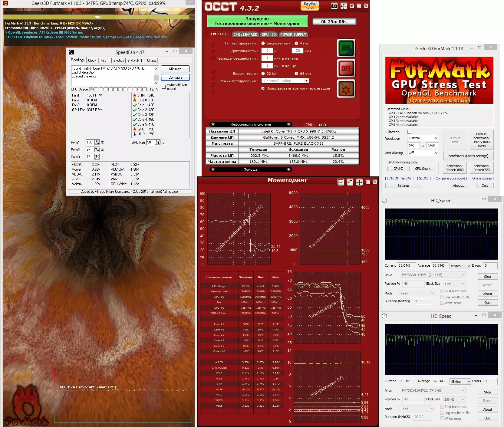The width and height of the screenshot is (504, 427).
Task: Enable Automatic fan speed in SpeedFan
Action: point(164,87)
